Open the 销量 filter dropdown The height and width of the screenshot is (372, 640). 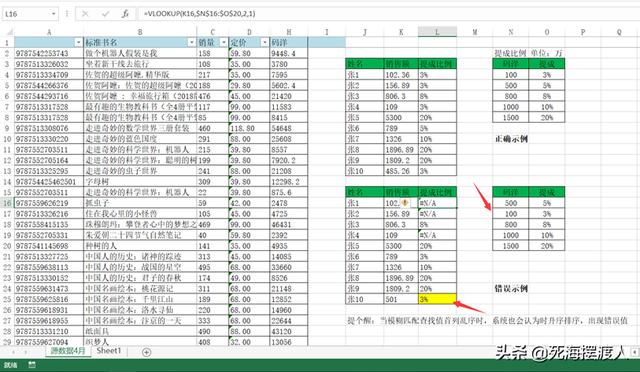click(223, 42)
